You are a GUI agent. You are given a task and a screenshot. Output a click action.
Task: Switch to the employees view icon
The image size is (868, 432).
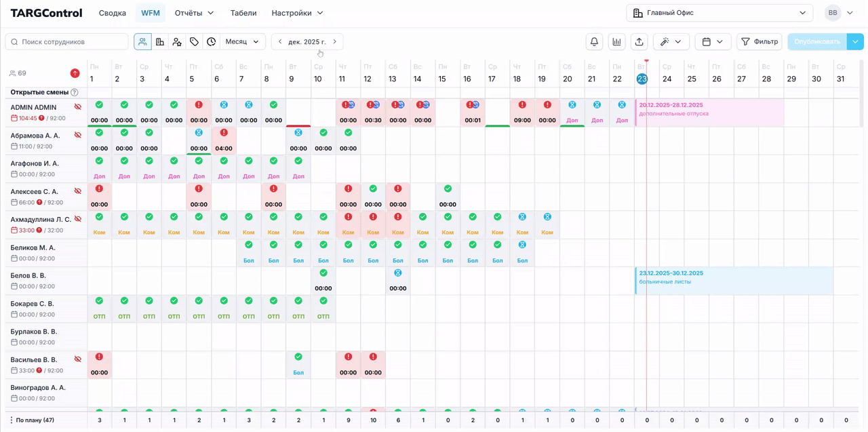pyautogui.click(x=142, y=42)
